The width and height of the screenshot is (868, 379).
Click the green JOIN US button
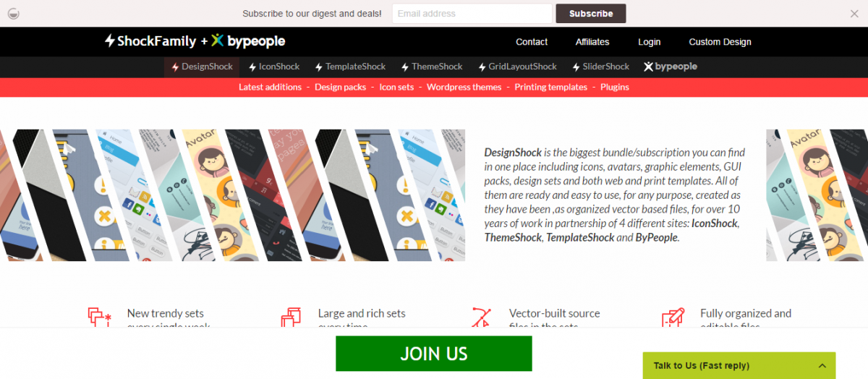(x=434, y=354)
